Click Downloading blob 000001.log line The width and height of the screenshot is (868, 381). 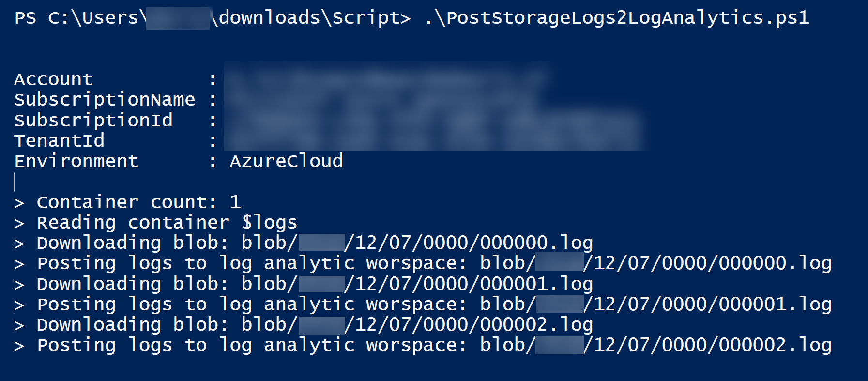(304, 284)
